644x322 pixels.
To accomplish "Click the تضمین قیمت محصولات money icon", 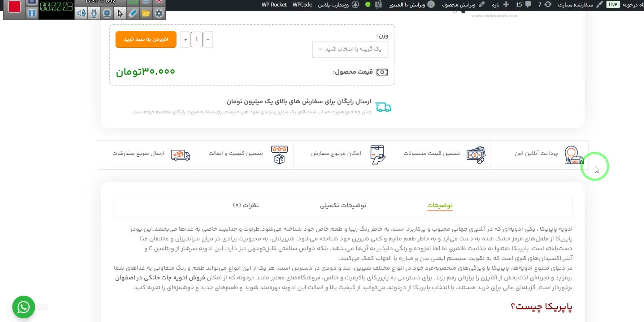I will point(476,155).
